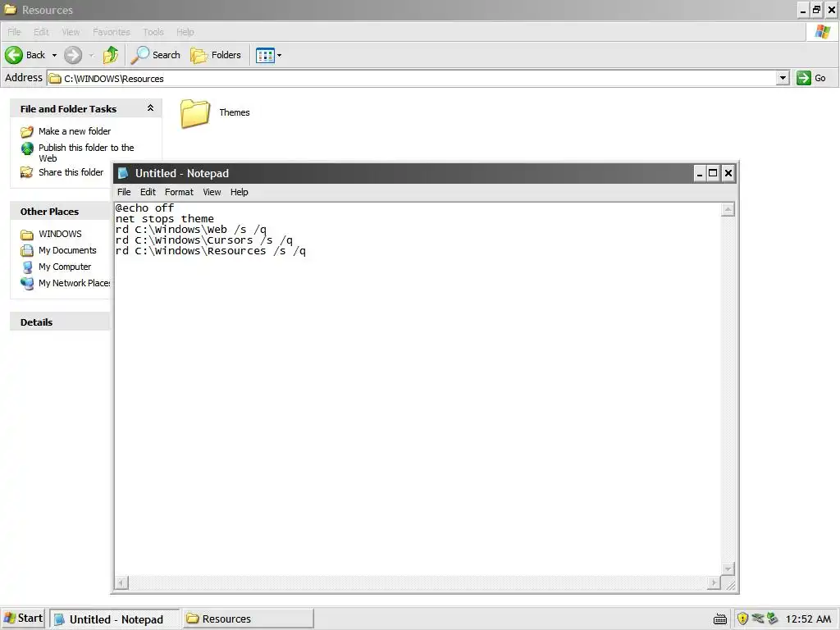The width and height of the screenshot is (840, 630).
Task: Switch to Untitled - Notepad taskbar button
Action: click(114, 619)
